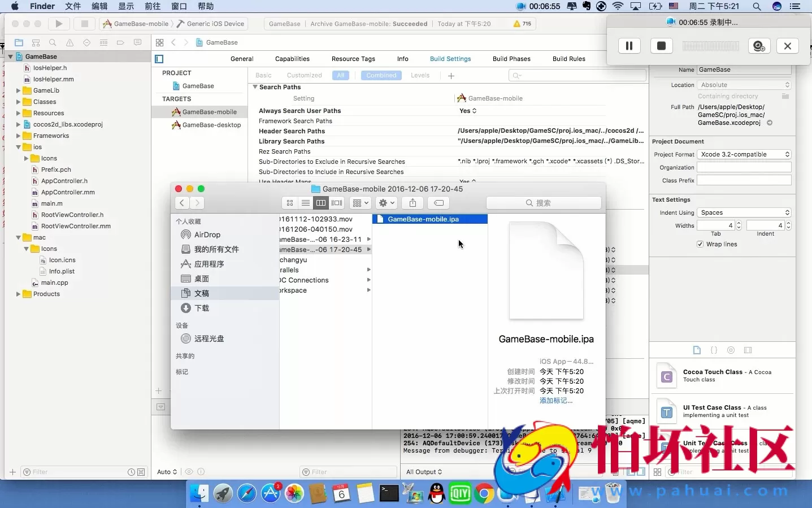Click the Finder search field
The height and width of the screenshot is (508, 812).
click(x=543, y=203)
